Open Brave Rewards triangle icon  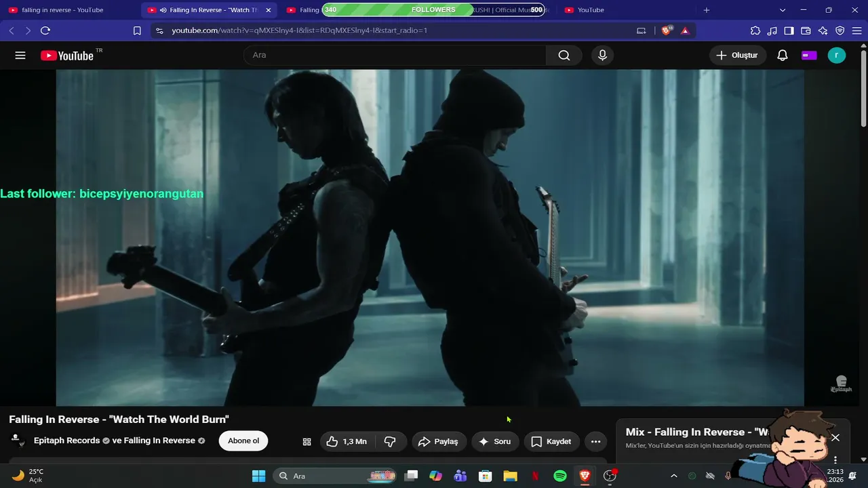[x=685, y=30]
